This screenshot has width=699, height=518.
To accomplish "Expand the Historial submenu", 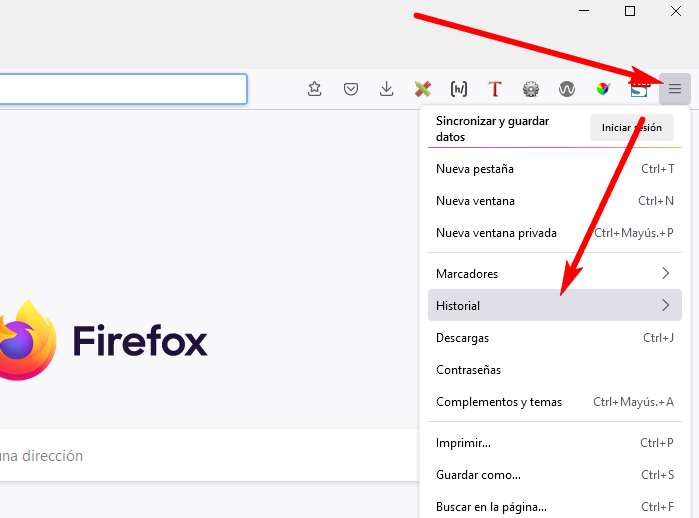I will point(552,305).
